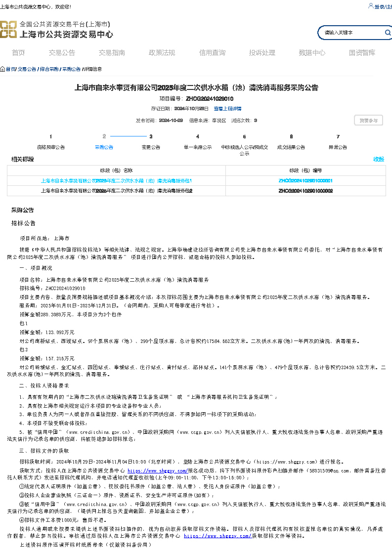Image resolution: width=392 pixels, height=555 pixels.
Task: Click the search magnifier icon
Action: pyautogui.click(x=388, y=33)
